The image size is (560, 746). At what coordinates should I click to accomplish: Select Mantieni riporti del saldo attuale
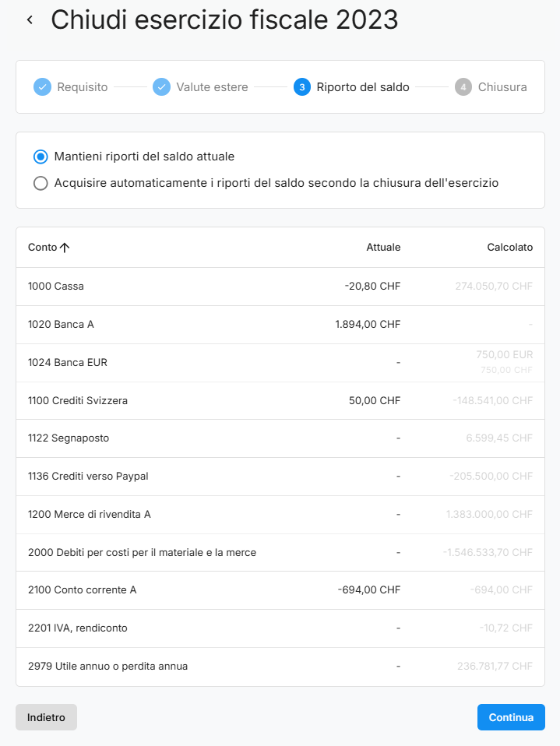coord(41,157)
